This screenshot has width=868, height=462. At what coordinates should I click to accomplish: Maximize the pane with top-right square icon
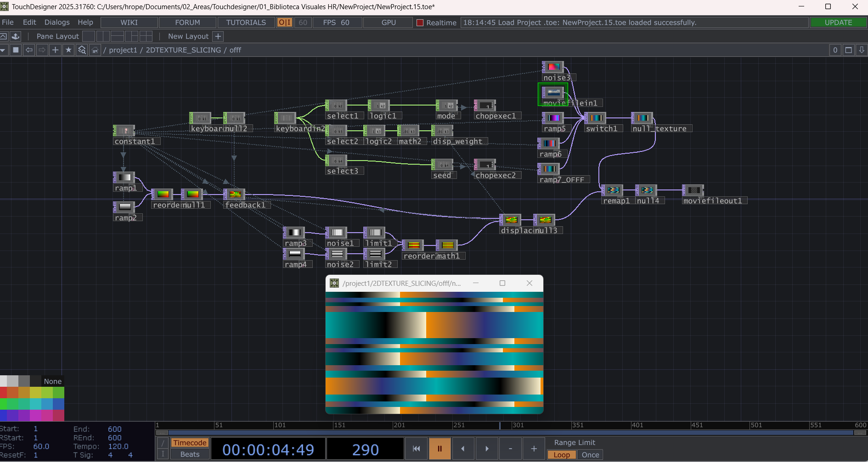point(849,50)
